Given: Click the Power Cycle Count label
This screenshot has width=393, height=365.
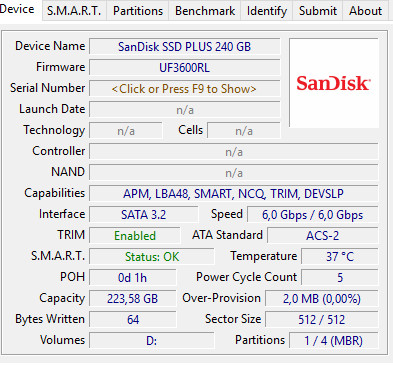Looking at the screenshot, I should click(246, 277).
